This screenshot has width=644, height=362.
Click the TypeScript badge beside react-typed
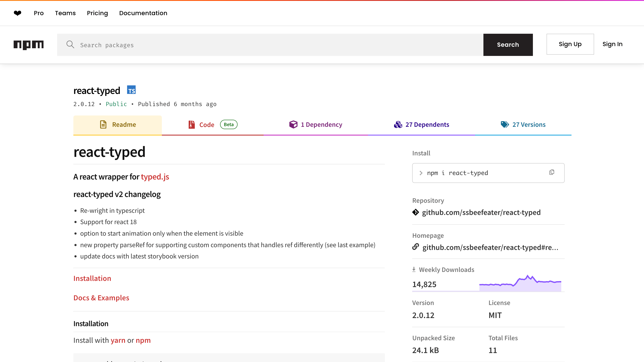click(131, 90)
